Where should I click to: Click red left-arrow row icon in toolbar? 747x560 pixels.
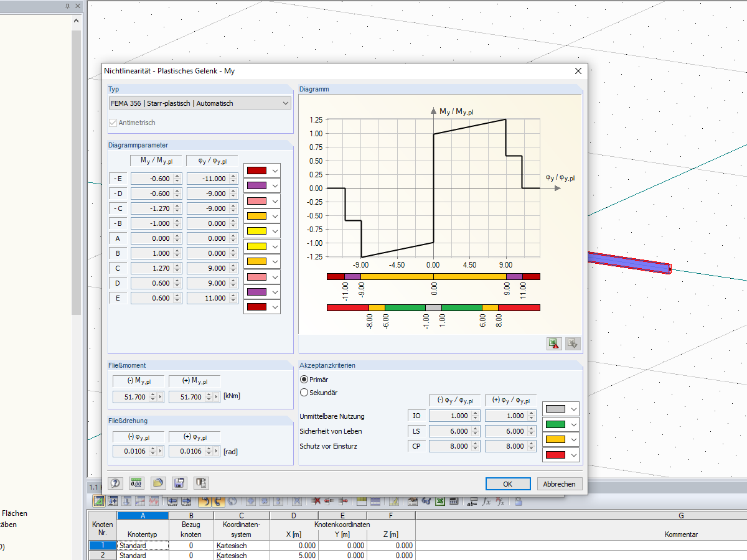[329, 501]
